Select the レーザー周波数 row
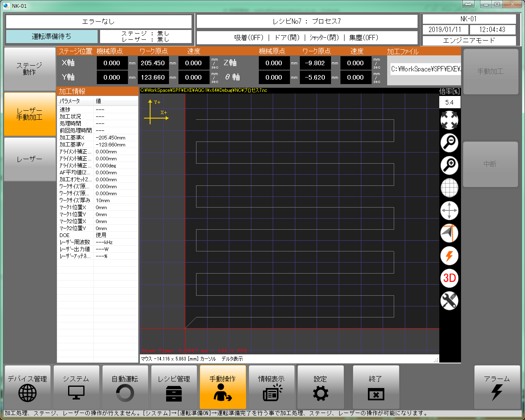Viewport: 525px width, 420px height. click(98, 242)
